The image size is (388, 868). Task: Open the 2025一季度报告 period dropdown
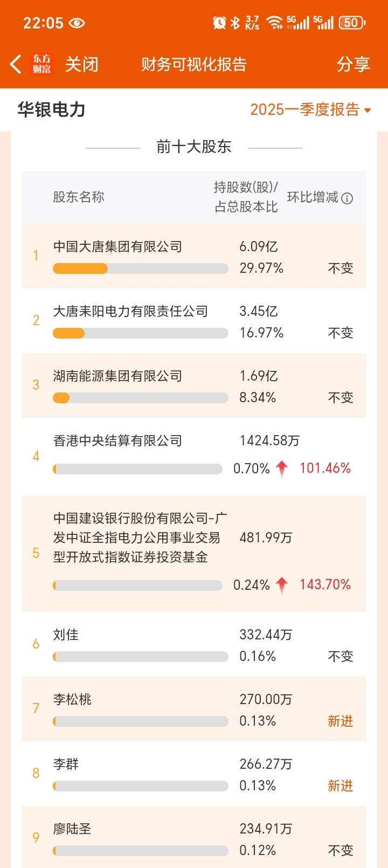pos(310,109)
